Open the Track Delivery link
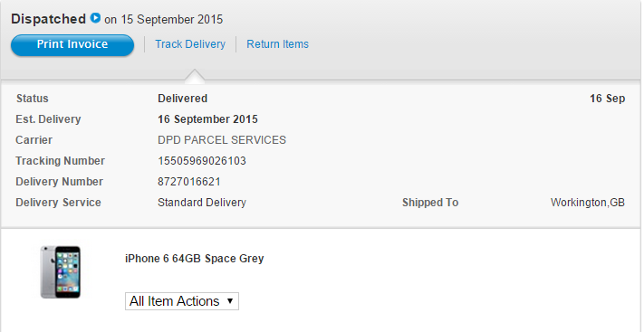Viewport: 644px width, 332px height. click(x=190, y=44)
